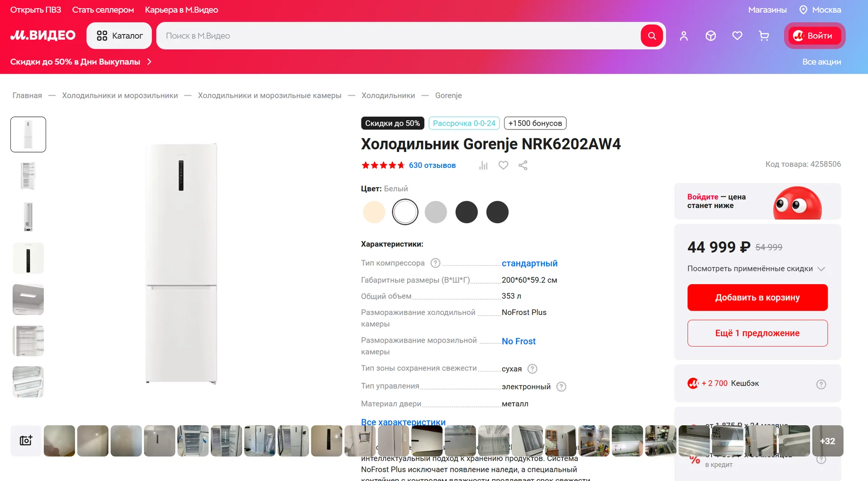
Task: Click Войдите login link in price banner
Action: (703, 197)
